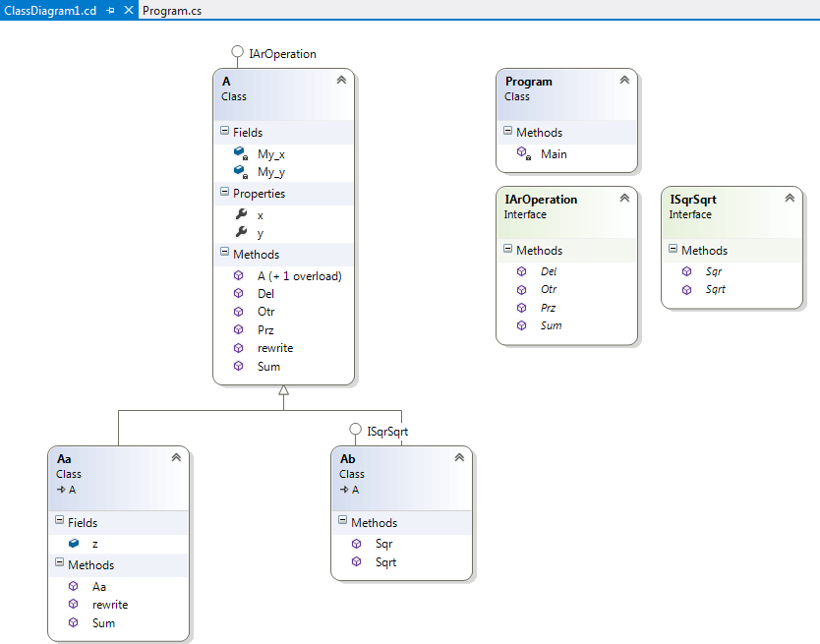Viewport: 820px width, 644px height.
Task: Select 'A (+ 1 overload)' method text
Action: (299, 276)
